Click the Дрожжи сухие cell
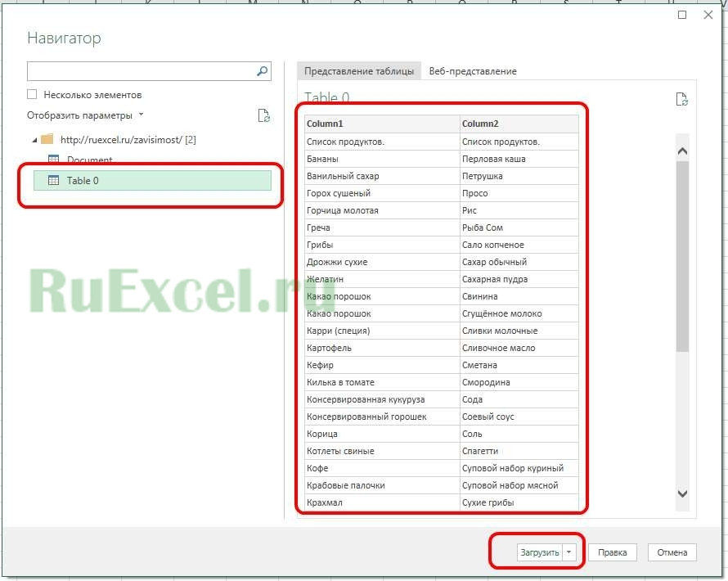This screenshot has height=581, width=728. pos(382,262)
